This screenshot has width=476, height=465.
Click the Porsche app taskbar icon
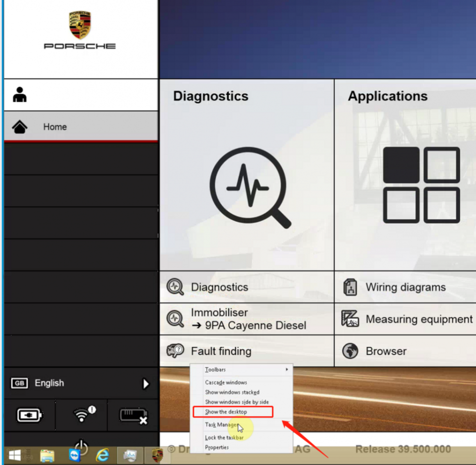[x=157, y=455]
